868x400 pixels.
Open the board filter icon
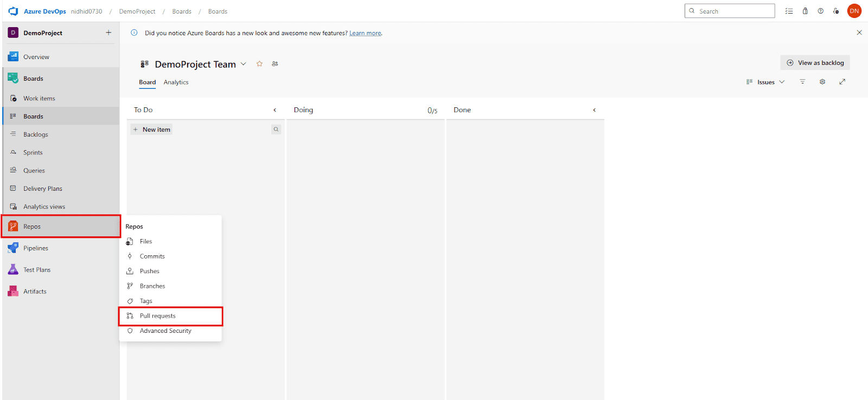click(802, 82)
